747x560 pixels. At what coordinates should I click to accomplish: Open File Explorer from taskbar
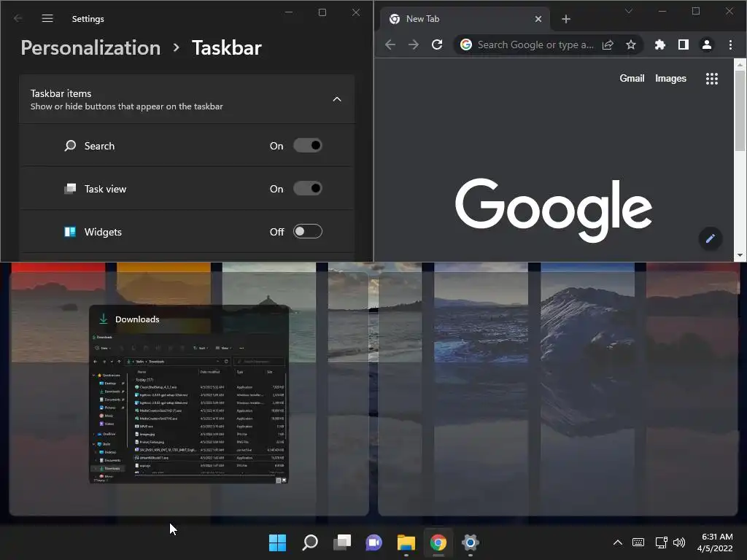406,542
